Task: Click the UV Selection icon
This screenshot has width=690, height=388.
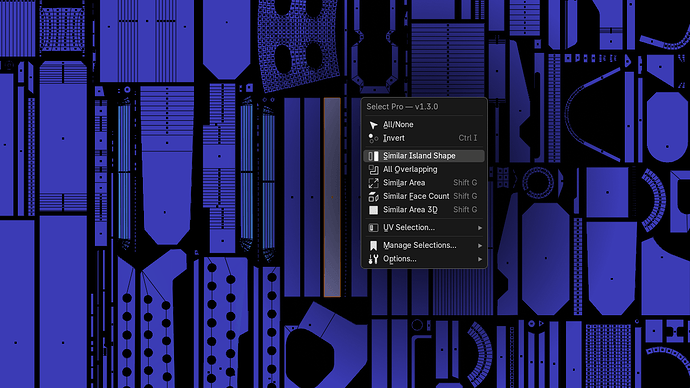Action: [373, 228]
